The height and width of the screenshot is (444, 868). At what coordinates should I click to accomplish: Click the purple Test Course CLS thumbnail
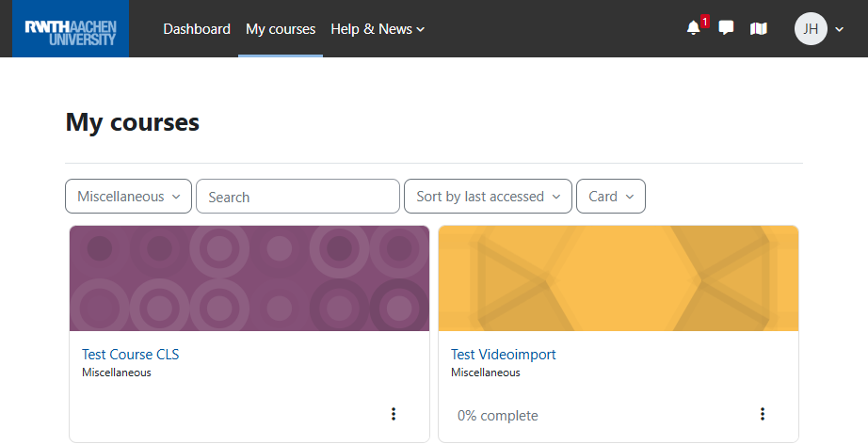click(x=249, y=278)
